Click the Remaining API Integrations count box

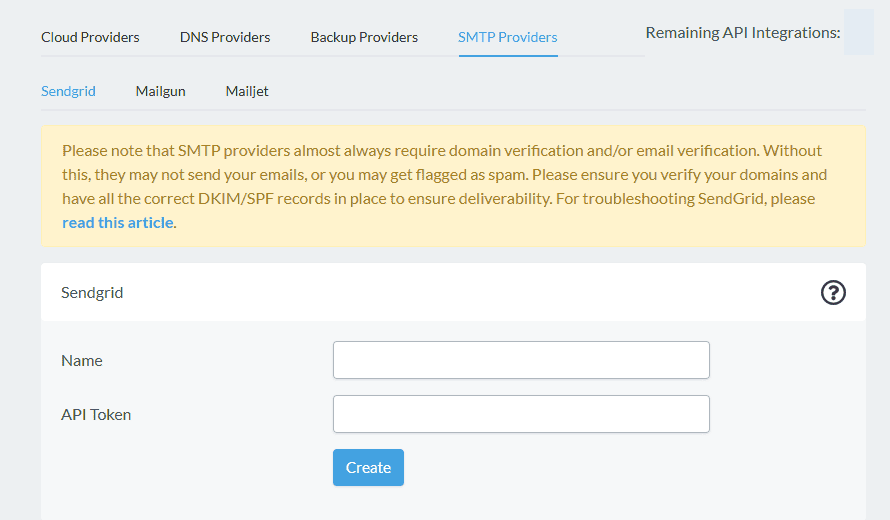click(x=859, y=32)
